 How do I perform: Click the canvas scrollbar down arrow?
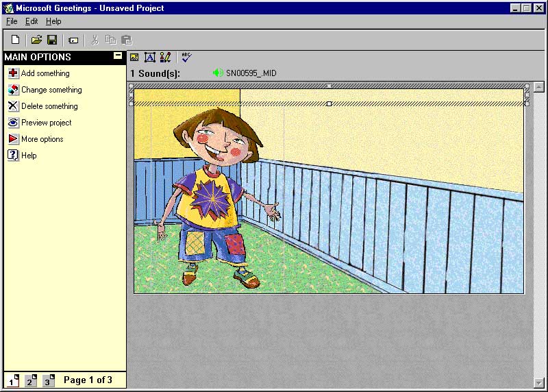pyautogui.click(x=539, y=384)
